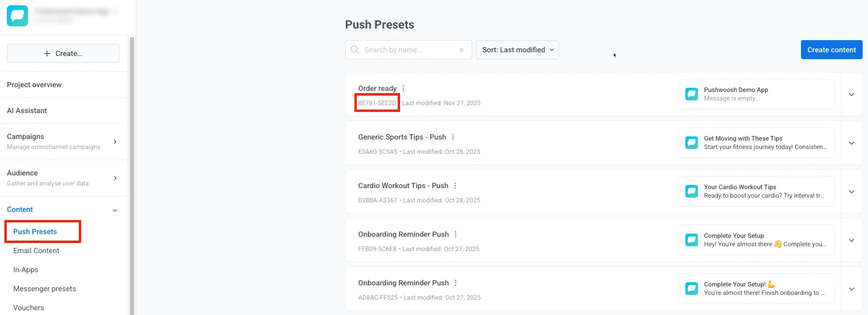Screen dimensions: 868x315
Task: Open the Sort: Last modified dropdown
Action: [517, 49]
